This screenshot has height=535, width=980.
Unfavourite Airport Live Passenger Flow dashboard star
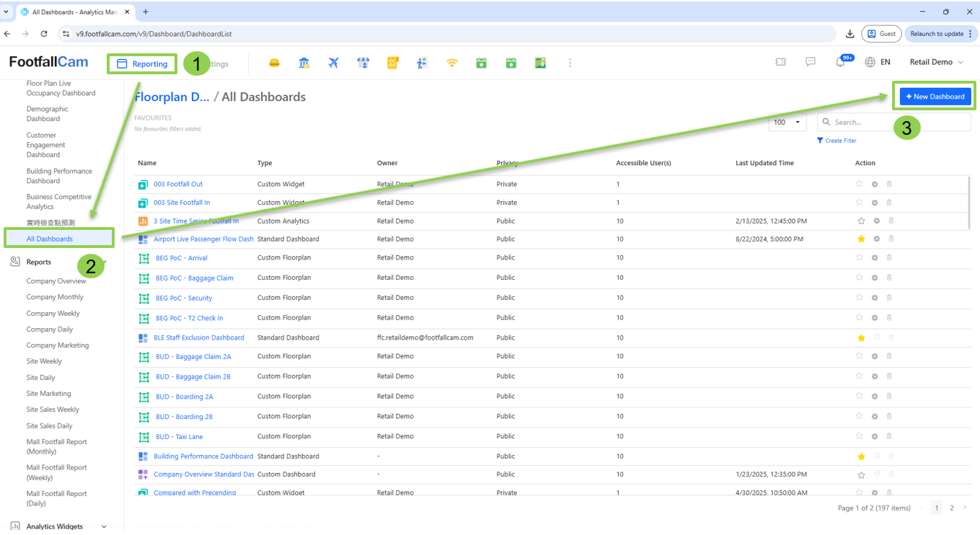[x=861, y=239]
